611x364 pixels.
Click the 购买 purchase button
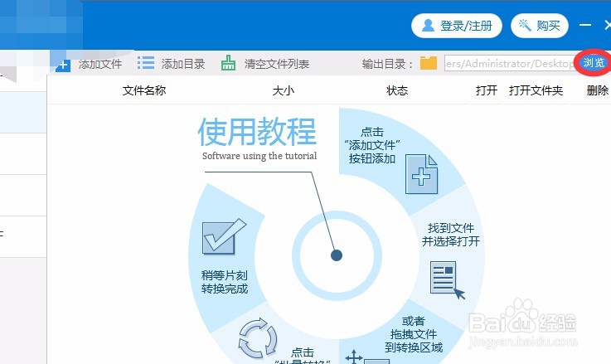coord(540,26)
